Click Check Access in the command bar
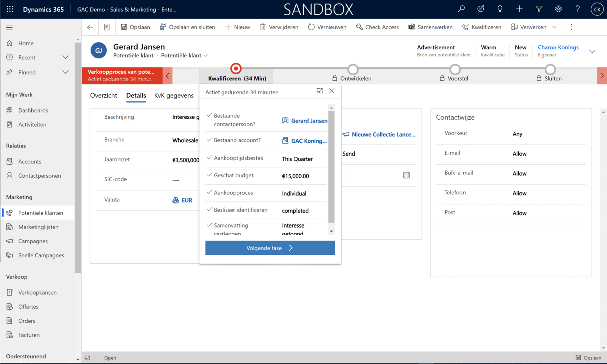Viewport: 607px width, 364px height. [377, 27]
